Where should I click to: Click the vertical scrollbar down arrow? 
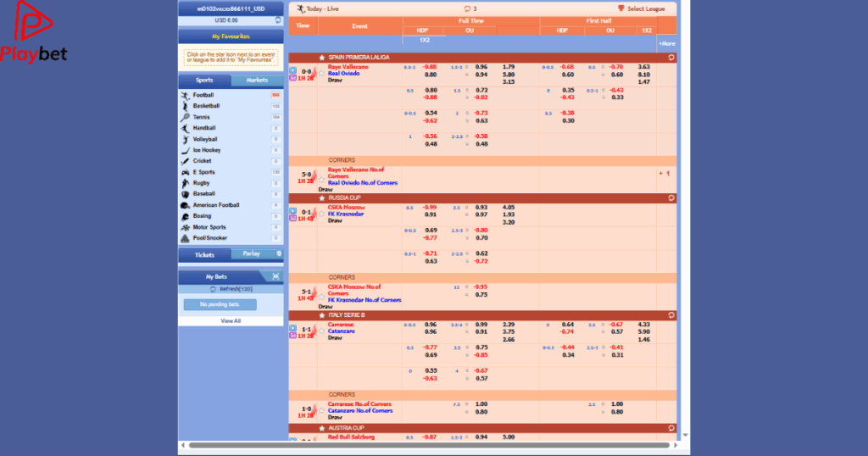tap(685, 436)
